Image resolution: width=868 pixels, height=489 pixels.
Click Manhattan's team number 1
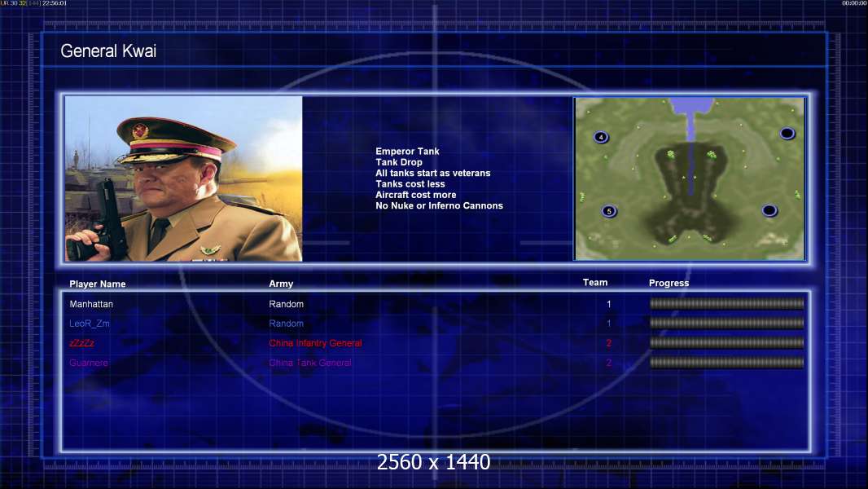(608, 304)
